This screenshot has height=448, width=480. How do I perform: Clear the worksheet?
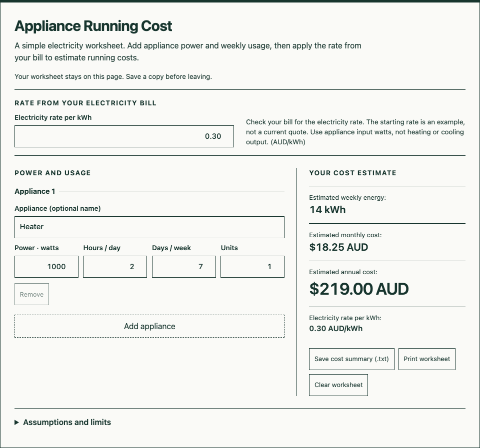point(338,385)
